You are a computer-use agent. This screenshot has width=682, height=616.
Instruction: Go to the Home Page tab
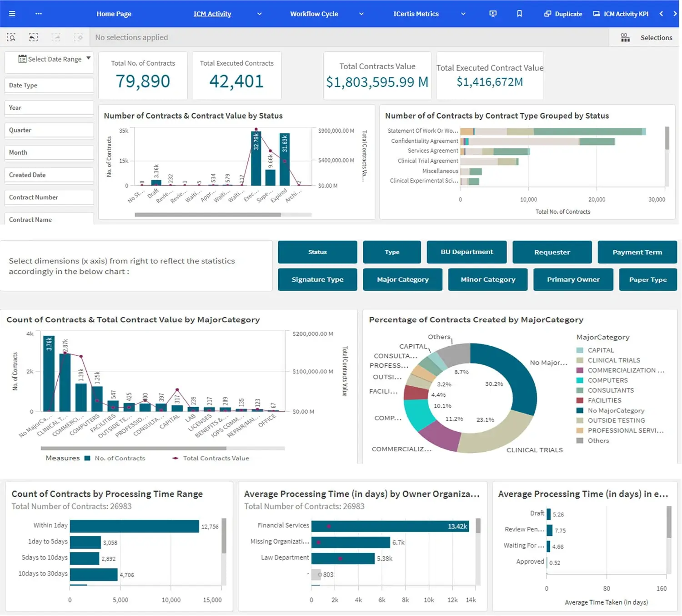pyautogui.click(x=114, y=14)
